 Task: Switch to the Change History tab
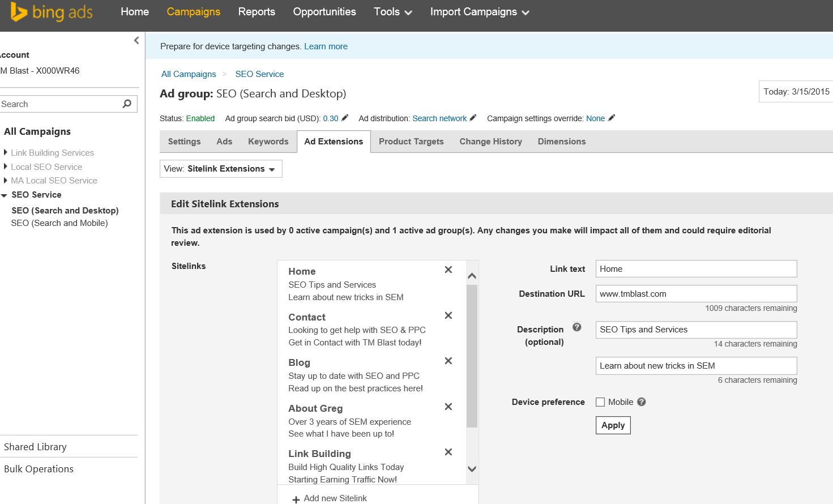coord(491,142)
